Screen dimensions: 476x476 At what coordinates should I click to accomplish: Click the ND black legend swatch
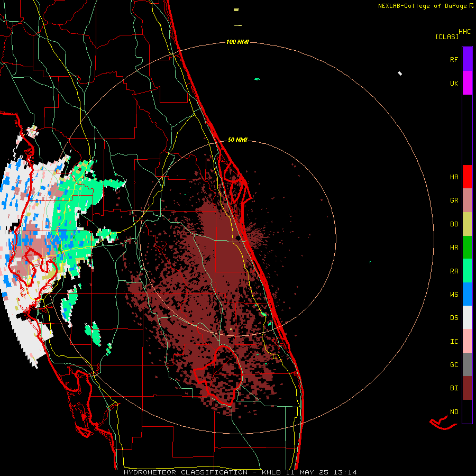pos(467,411)
